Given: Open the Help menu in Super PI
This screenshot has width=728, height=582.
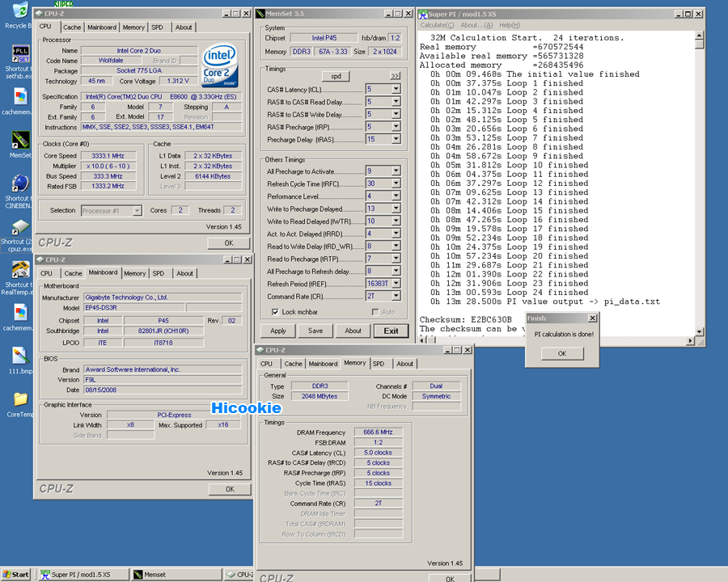Looking at the screenshot, I should click(x=510, y=25).
